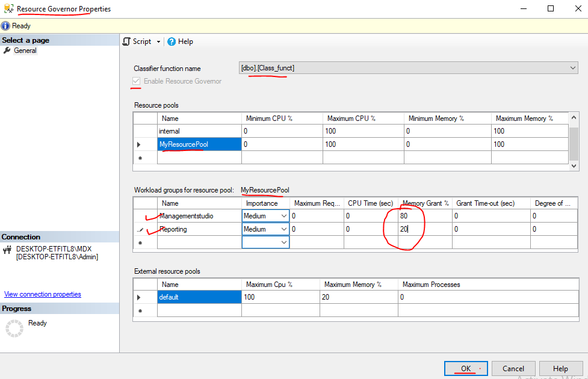Image resolution: width=588 pixels, height=379 pixels.
Task: Click CPU Time value for Managementstudio
Action: [371, 216]
